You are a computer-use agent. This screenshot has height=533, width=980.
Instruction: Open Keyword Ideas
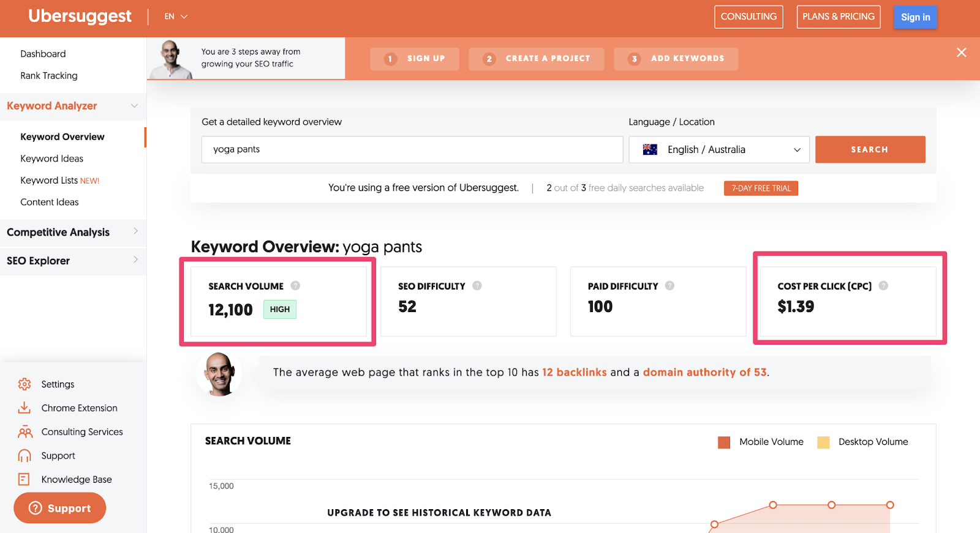pos(52,158)
